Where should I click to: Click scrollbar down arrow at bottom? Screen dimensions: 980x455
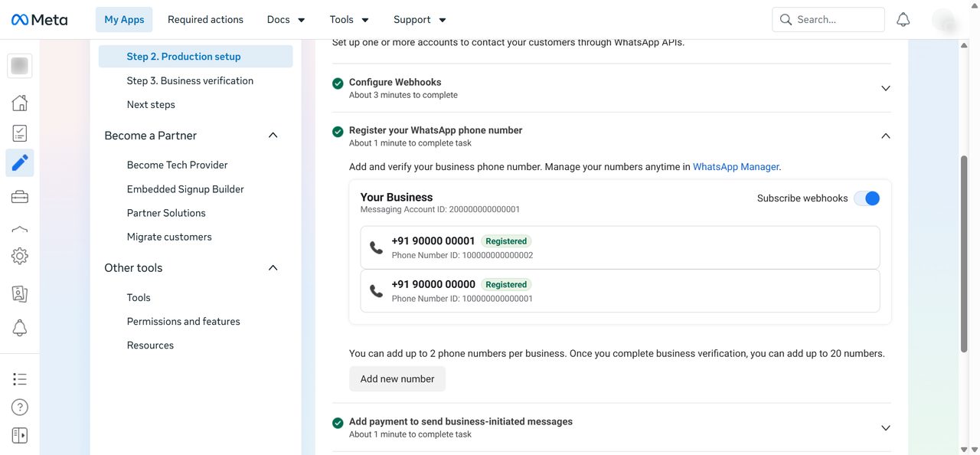coord(964,449)
